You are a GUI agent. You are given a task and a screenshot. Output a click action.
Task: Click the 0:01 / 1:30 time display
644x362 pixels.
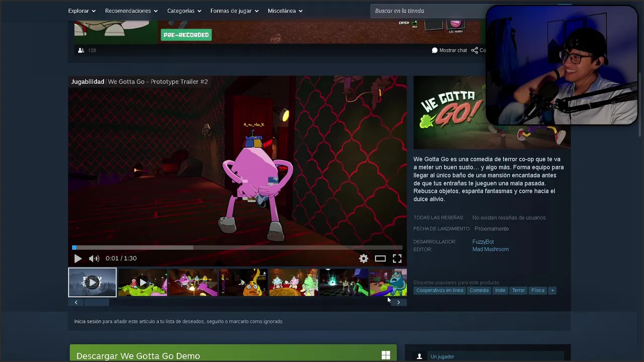121,258
